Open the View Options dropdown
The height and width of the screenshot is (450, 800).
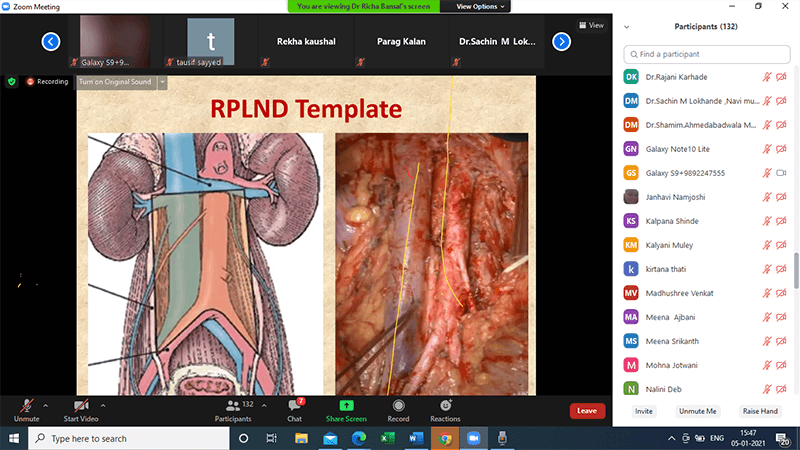481,6
